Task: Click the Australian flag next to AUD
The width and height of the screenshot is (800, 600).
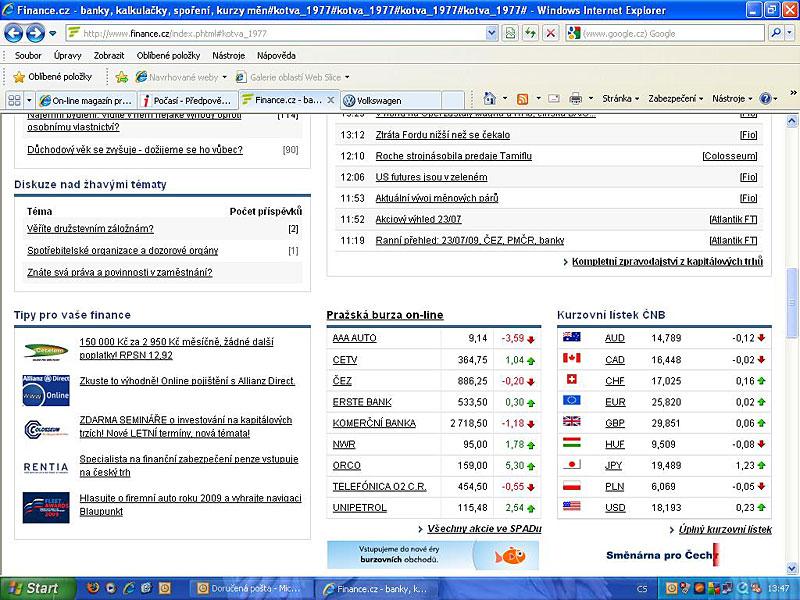Action: (x=571, y=337)
